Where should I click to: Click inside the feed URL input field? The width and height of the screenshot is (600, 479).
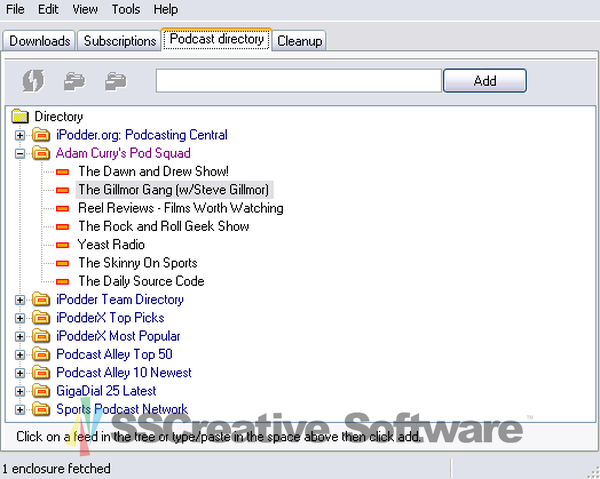click(x=299, y=81)
